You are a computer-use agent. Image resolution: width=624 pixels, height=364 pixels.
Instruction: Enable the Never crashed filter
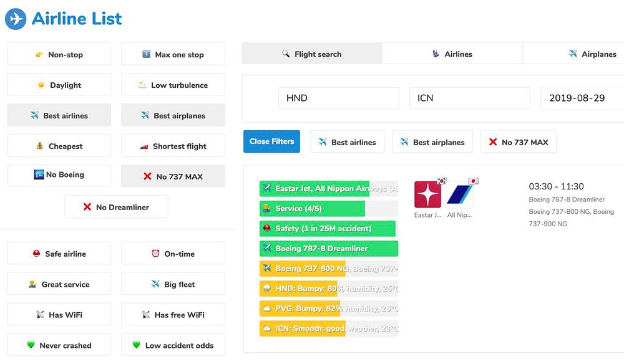click(x=59, y=345)
